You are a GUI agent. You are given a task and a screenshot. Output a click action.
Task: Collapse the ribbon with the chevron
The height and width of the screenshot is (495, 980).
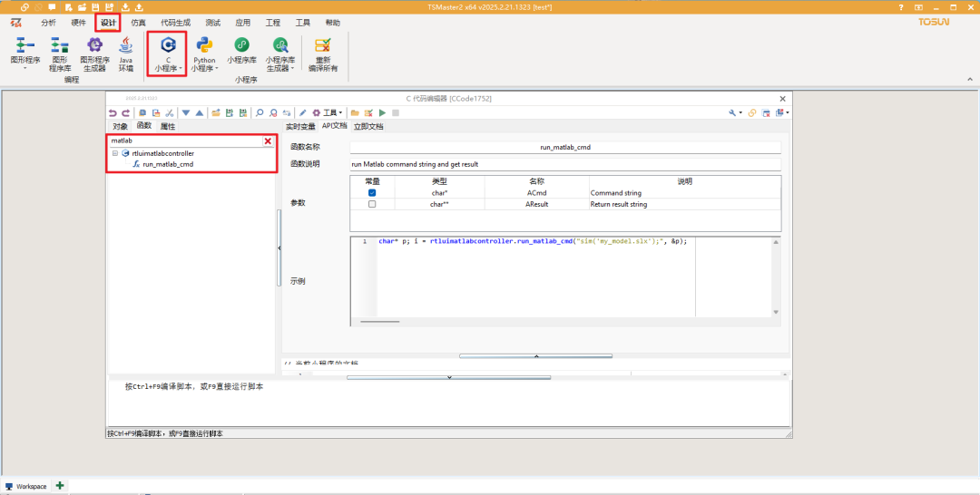[x=970, y=80]
